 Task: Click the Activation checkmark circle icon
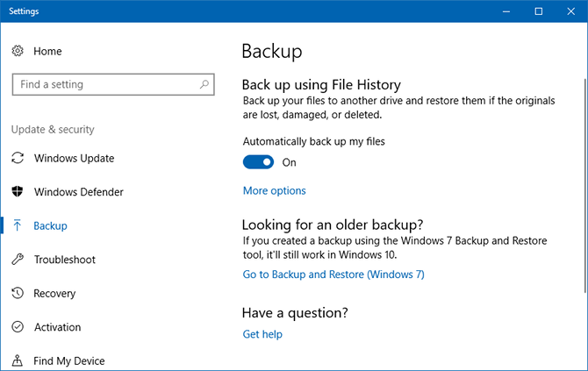pyautogui.click(x=18, y=327)
